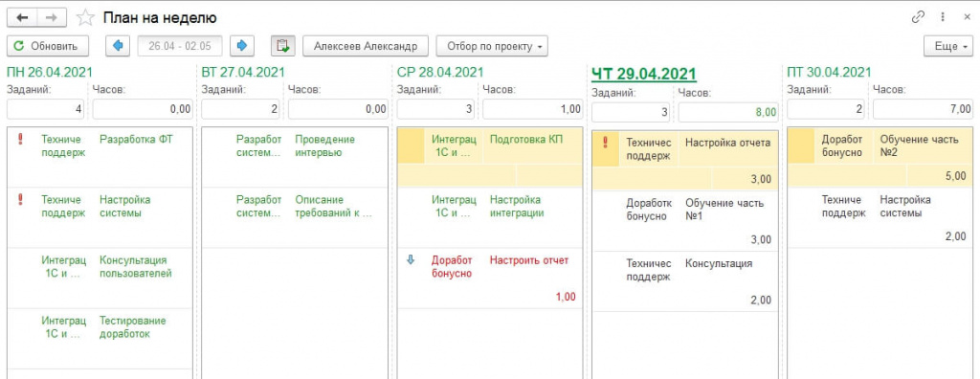Click the 2,00 hours of Thursday's Консультация
The image size is (980, 379).
[761, 301]
